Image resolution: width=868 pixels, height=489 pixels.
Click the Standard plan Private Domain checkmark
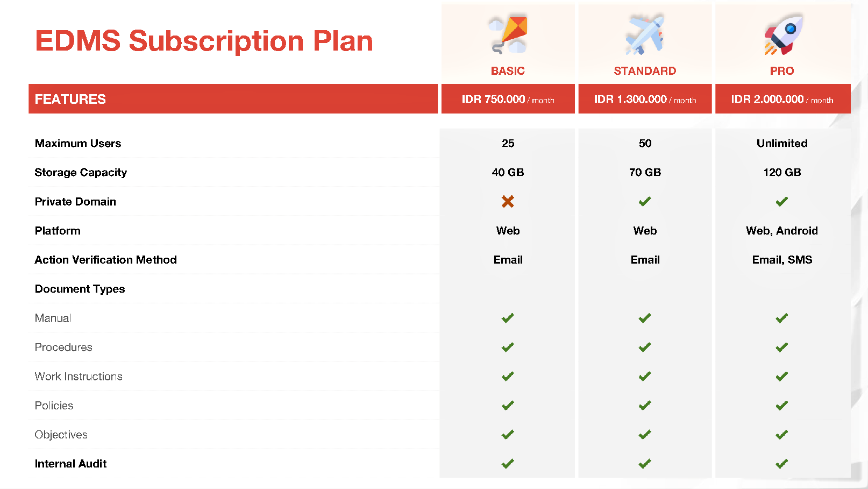[x=645, y=201]
